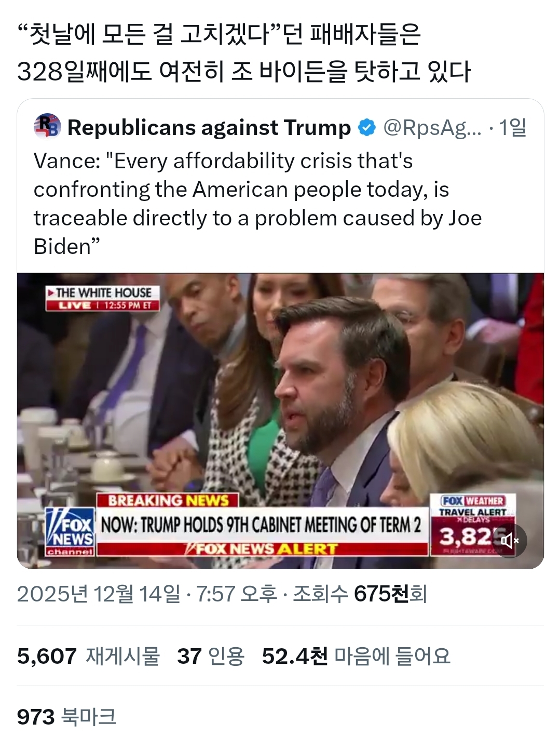The height and width of the screenshot is (736, 560).
Task: Click the Republicans against Trump avatar
Action: pos(47,127)
